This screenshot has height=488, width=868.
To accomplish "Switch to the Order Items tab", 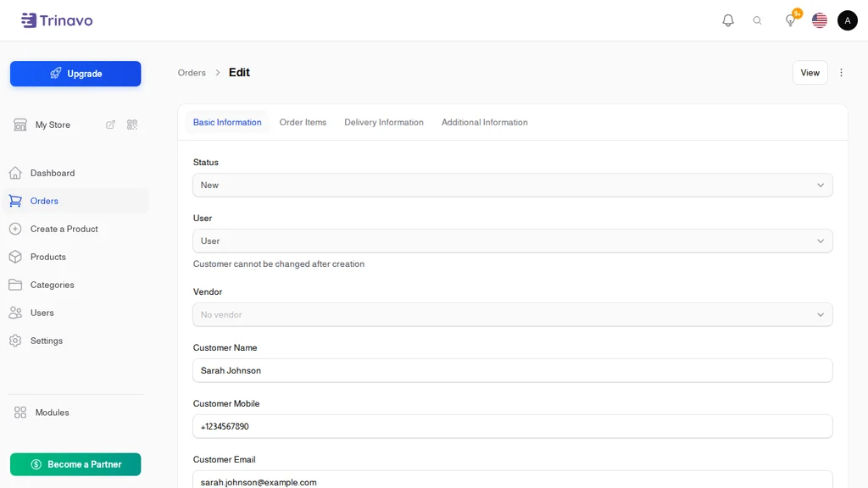I will (x=303, y=122).
